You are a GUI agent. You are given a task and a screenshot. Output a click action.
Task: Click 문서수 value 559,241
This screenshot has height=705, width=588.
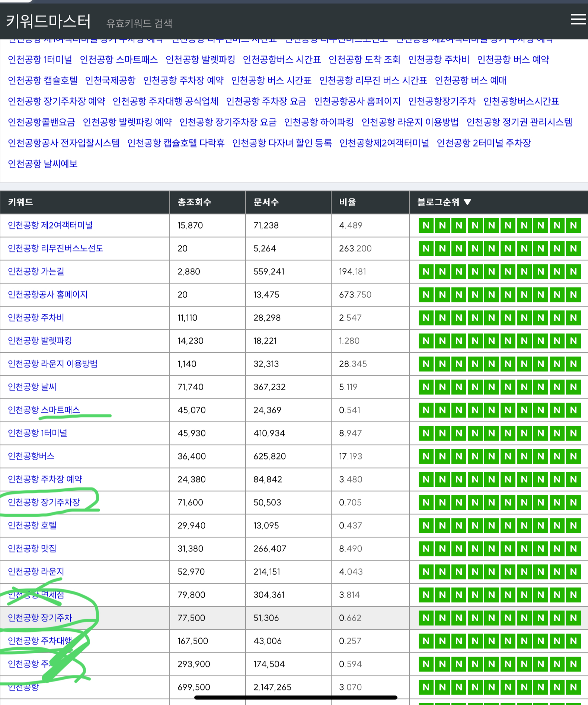[269, 271]
